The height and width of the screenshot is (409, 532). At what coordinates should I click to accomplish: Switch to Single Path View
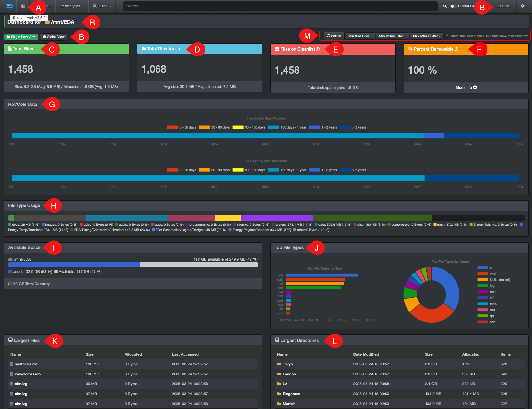[x=21, y=37]
